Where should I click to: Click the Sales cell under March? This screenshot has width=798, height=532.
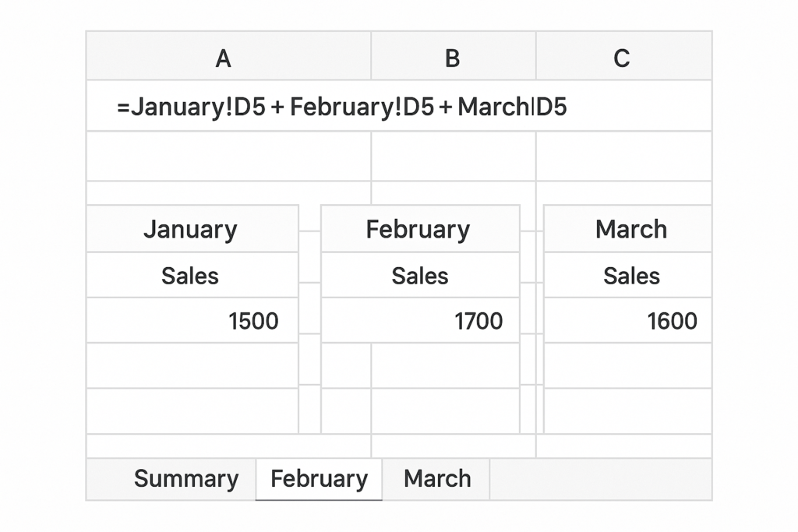(630, 276)
